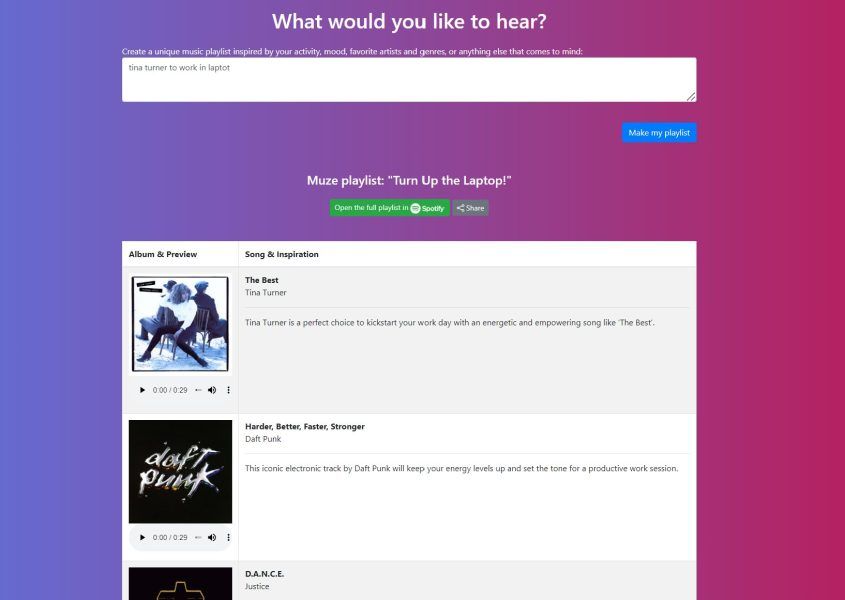Click the instruction text above the prompt box

tap(352, 52)
